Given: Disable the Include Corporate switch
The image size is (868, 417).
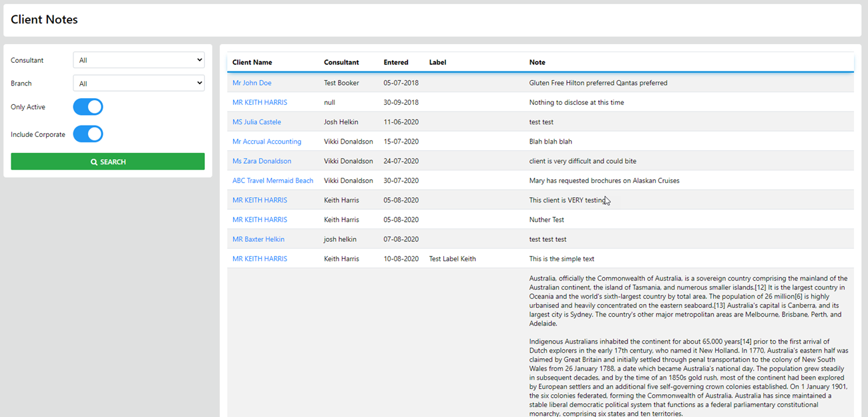Looking at the screenshot, I should (87, 134).
